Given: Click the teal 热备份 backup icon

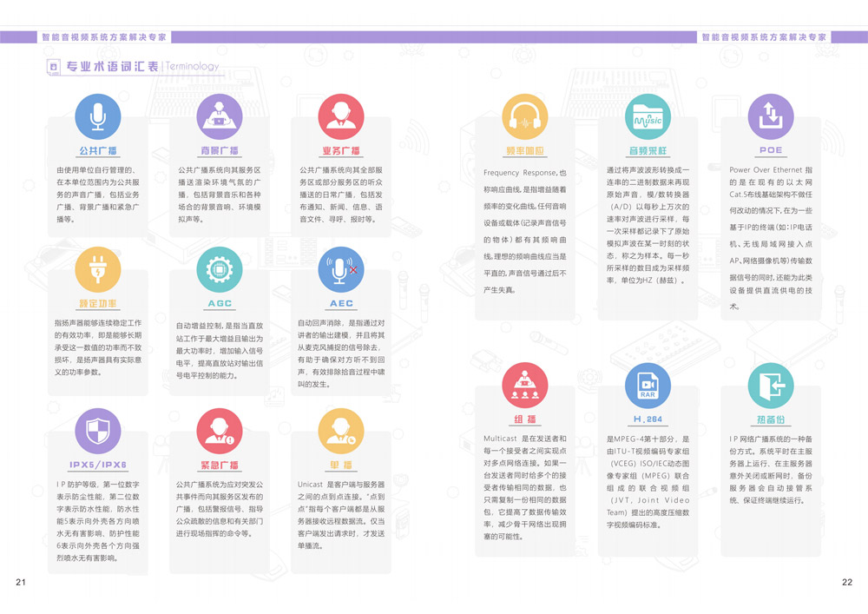Looking at the screenshot, I should click(770, 385).
